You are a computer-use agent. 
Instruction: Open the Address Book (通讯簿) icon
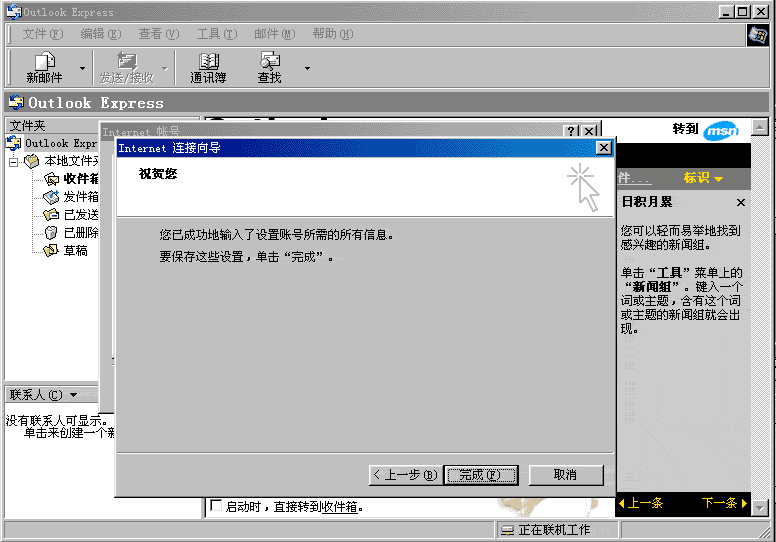click(208, 68)
